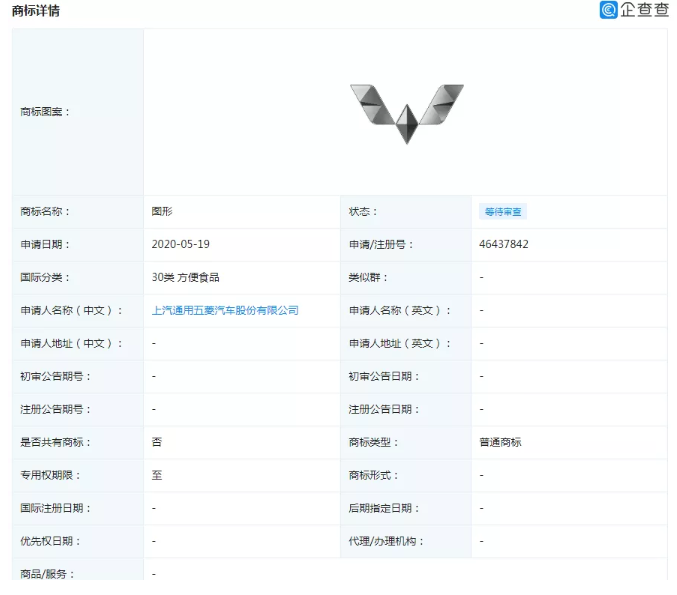The image size is (677, 595).
Task: Click the 初审公告期号 label
Action: click(55, 377)
